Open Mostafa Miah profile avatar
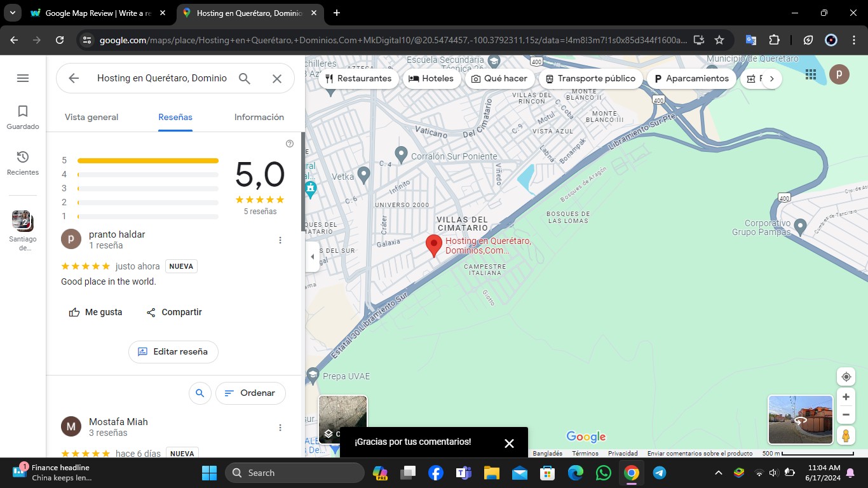 pos(71,426)
